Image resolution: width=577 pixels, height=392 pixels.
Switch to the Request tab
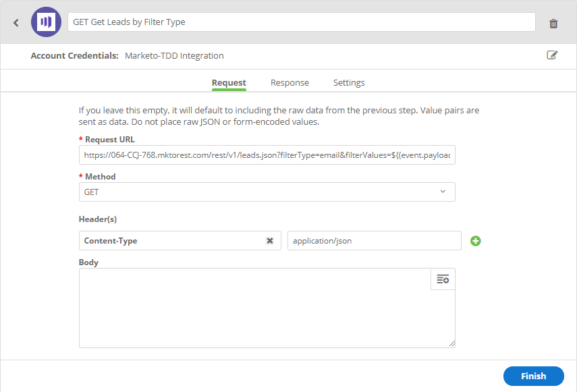tap(229, 83)
